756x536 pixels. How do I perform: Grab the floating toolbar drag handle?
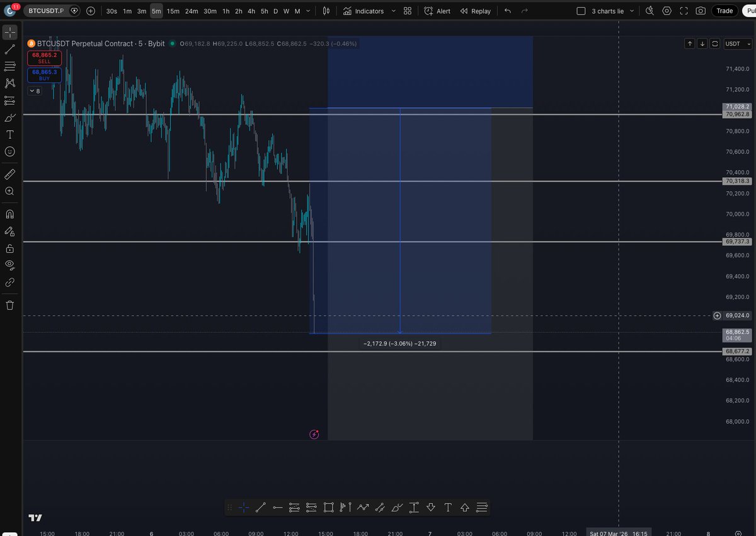(231, 507)
